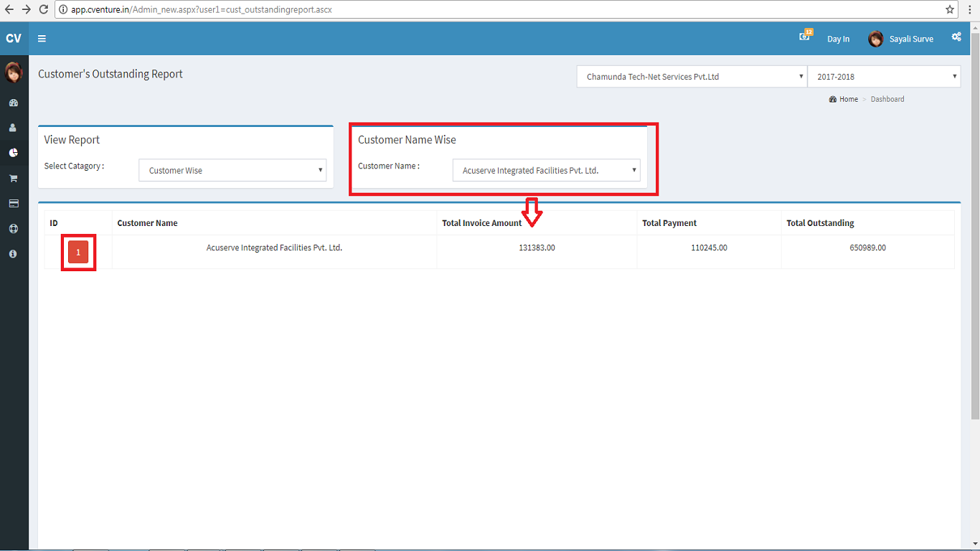Viewport: 980px width, 551px height.
Task: Open the credit card sidebar icon
Action: 13,204
